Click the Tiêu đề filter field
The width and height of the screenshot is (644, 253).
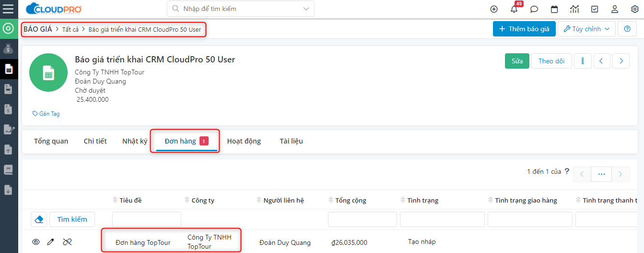tap(147, 219)
